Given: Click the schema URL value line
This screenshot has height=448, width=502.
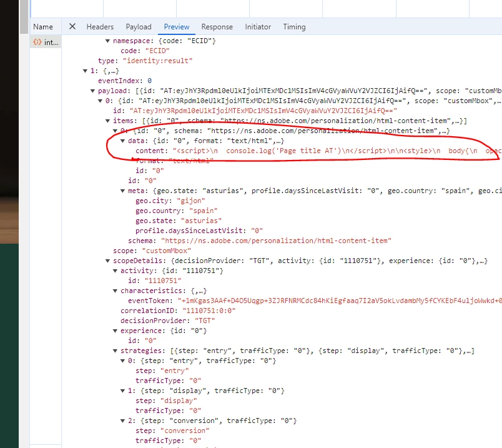Looking at the screenshot, I should (x=260, y=241).
